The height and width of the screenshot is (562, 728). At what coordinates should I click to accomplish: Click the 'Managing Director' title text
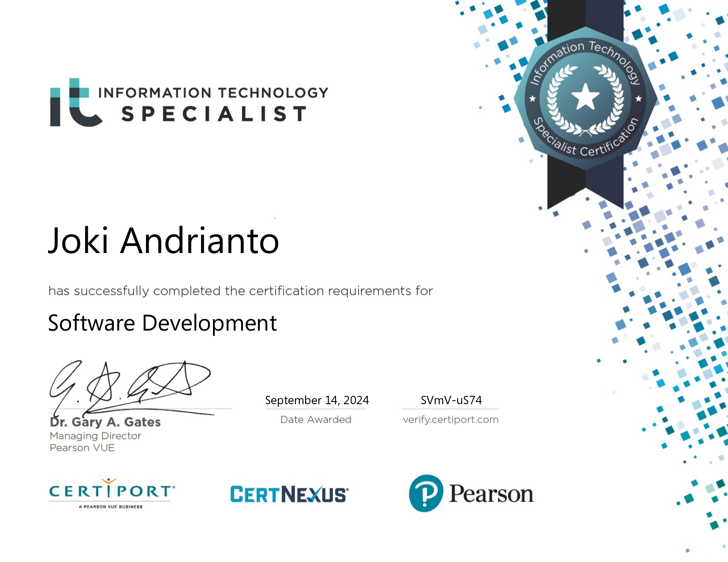point(95,436)
